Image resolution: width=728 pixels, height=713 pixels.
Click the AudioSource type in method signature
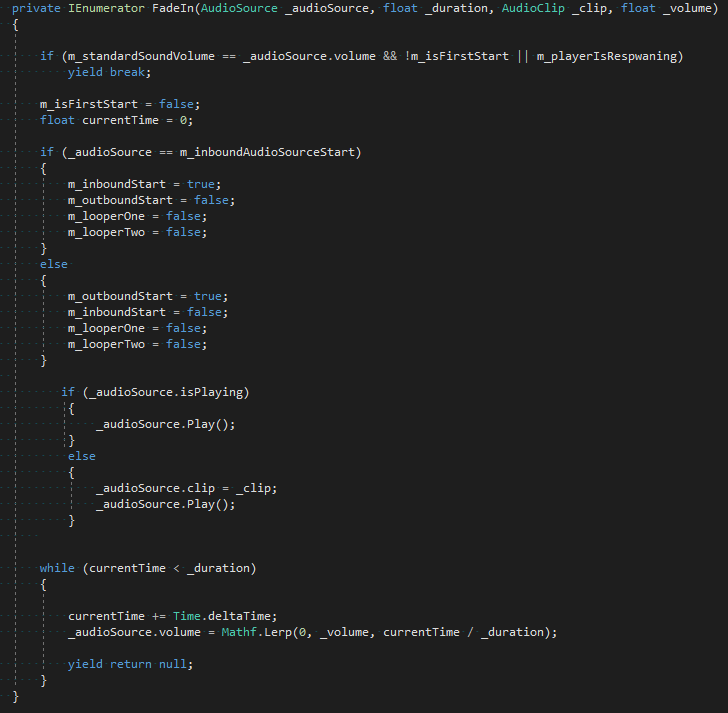239,8
